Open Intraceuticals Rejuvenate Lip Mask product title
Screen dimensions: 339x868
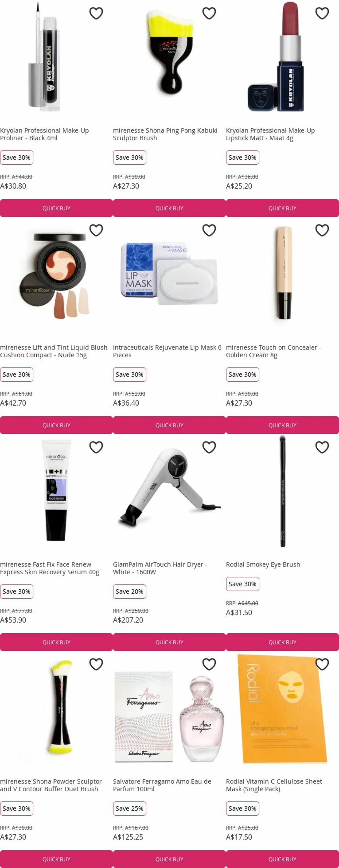167,351
